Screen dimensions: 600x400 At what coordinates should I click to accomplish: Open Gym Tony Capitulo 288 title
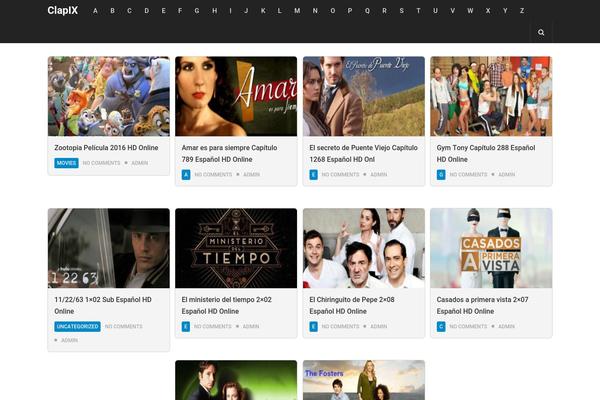tap(486, 153)
